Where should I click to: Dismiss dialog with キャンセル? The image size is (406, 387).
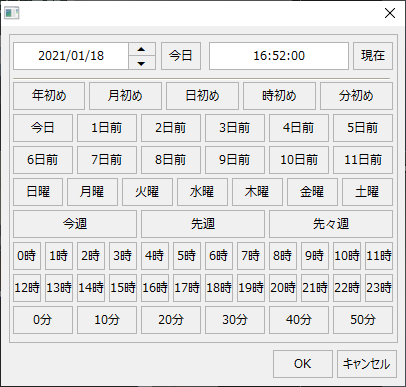tap(367, 364)
